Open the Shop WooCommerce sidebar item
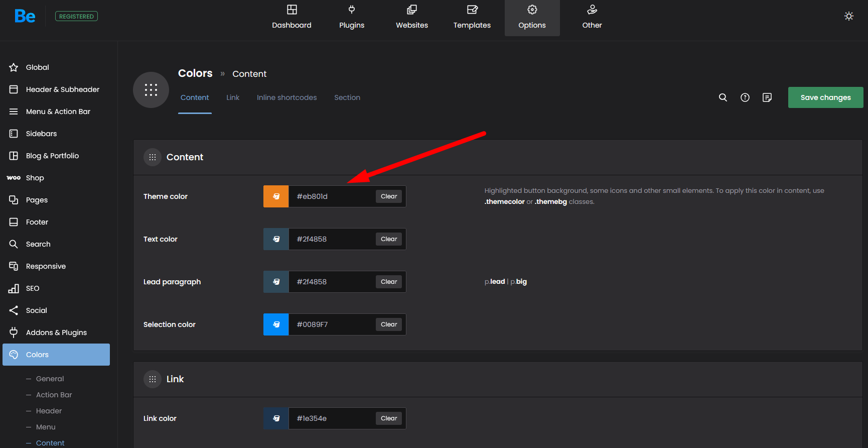Viewport: 868px width, 448px height. pos(35,178)
